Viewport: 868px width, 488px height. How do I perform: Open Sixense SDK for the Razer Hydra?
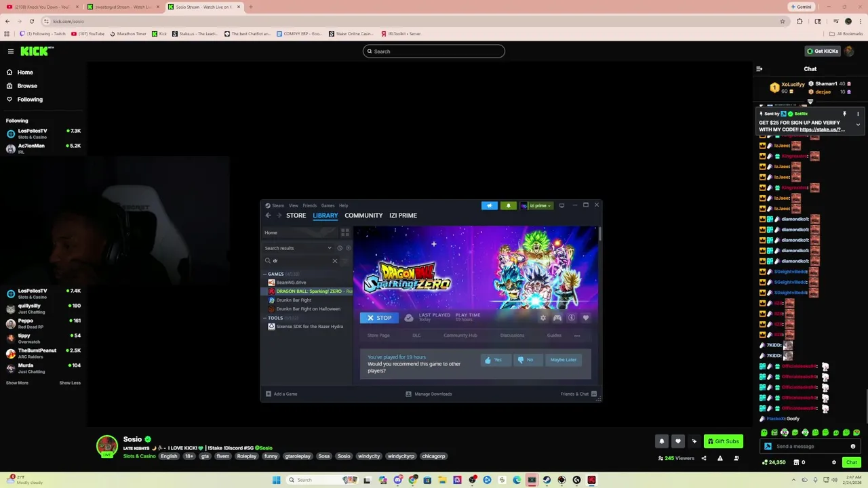pos(309,327)
